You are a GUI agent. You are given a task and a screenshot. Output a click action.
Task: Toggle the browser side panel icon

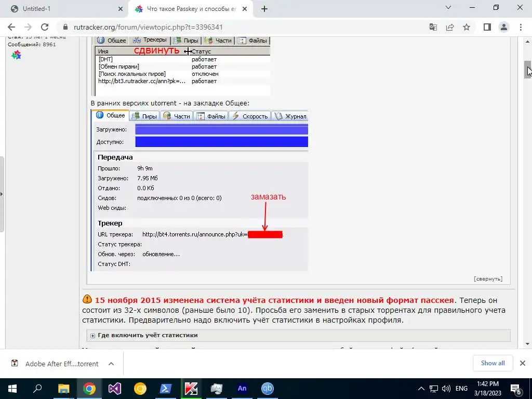tap(487, 27)
